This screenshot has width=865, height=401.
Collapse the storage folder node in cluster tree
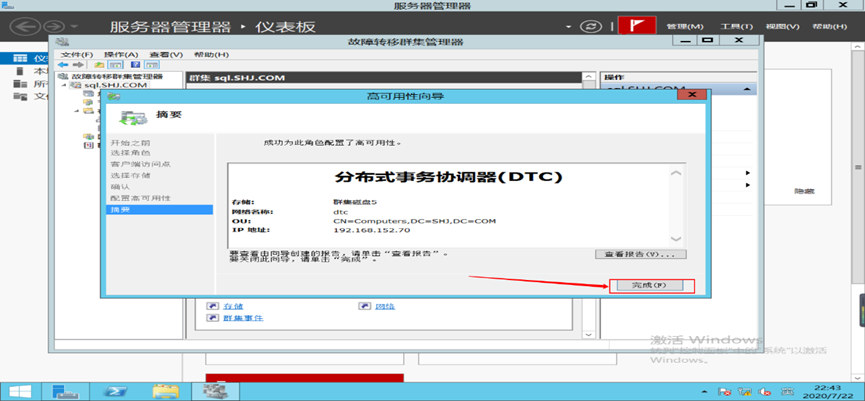click(78, 111)
